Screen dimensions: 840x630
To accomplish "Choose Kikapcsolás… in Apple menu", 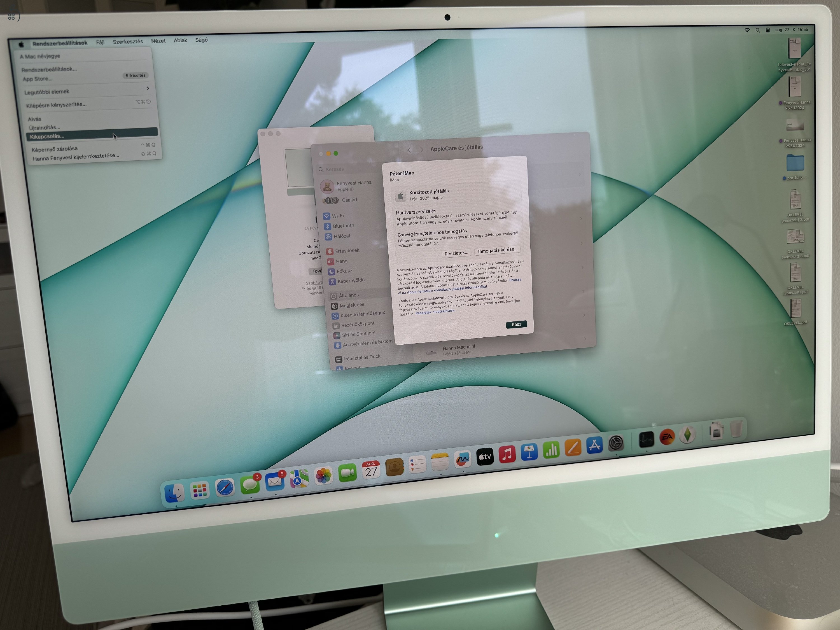I will (x=92, y=134).
